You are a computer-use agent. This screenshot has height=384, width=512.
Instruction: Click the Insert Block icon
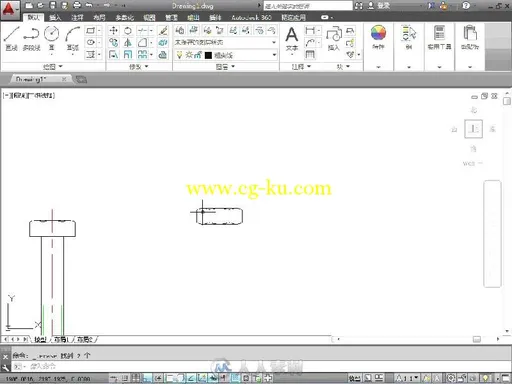pos(334,38)
